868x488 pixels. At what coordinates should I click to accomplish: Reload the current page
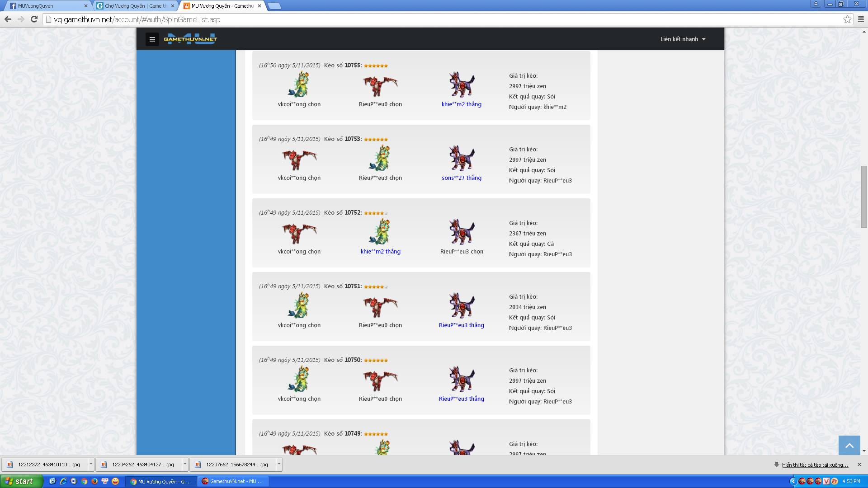click(34, 19)
